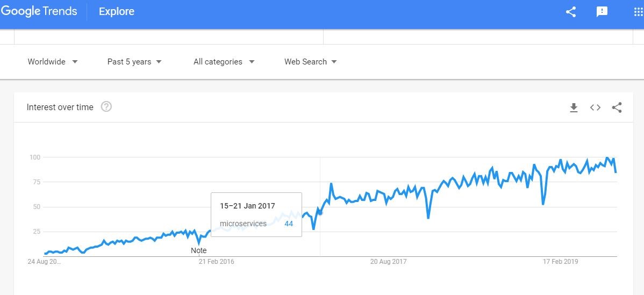This screenshot has height=295, width=644.
Task: Expand the All categories dropdown
Action: 224,62
